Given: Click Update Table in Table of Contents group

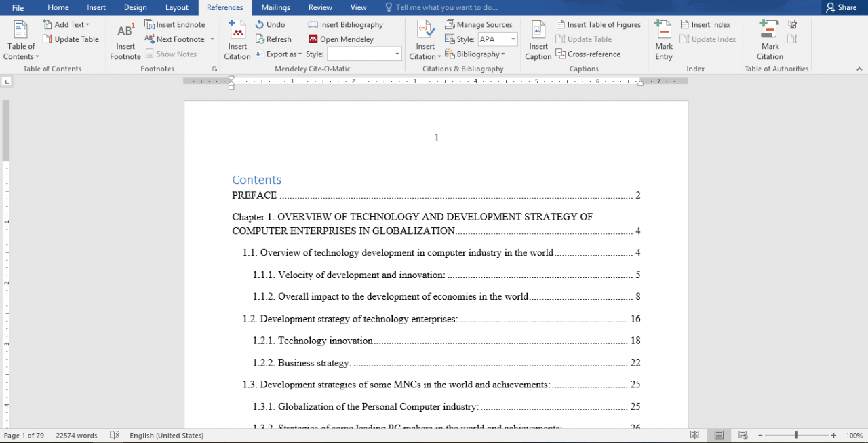Looking at the screenshot, I should click(x=71, y=39).
